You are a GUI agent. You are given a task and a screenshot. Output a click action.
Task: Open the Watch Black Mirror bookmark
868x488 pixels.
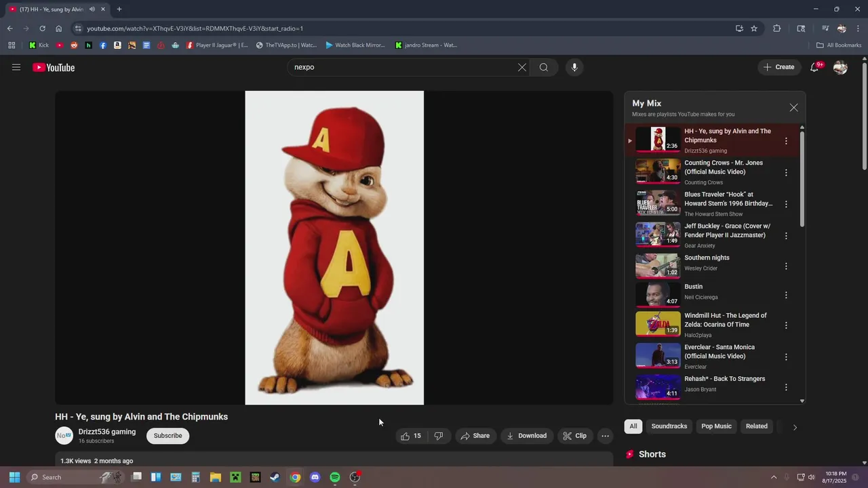(355, 45)
